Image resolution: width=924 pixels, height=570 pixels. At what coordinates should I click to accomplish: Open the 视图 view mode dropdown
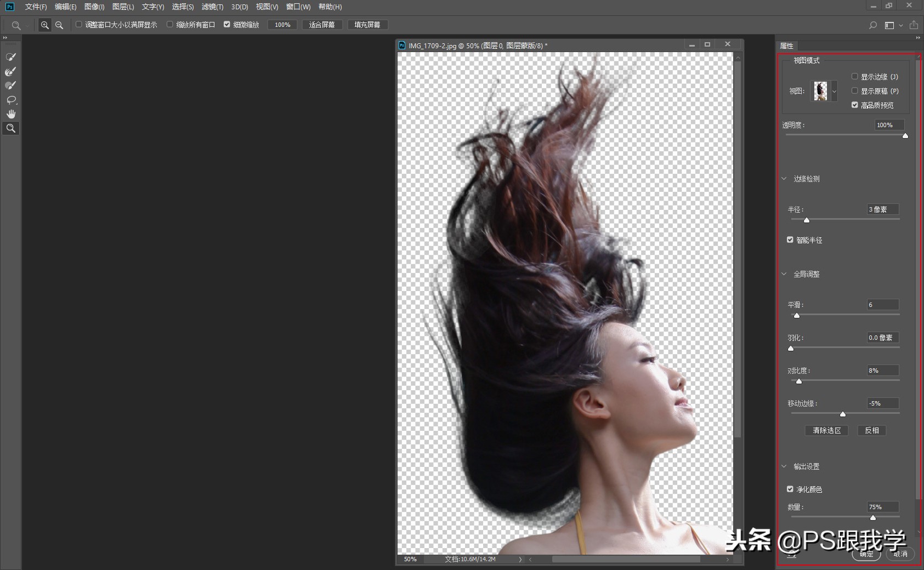tap(834, 91)
